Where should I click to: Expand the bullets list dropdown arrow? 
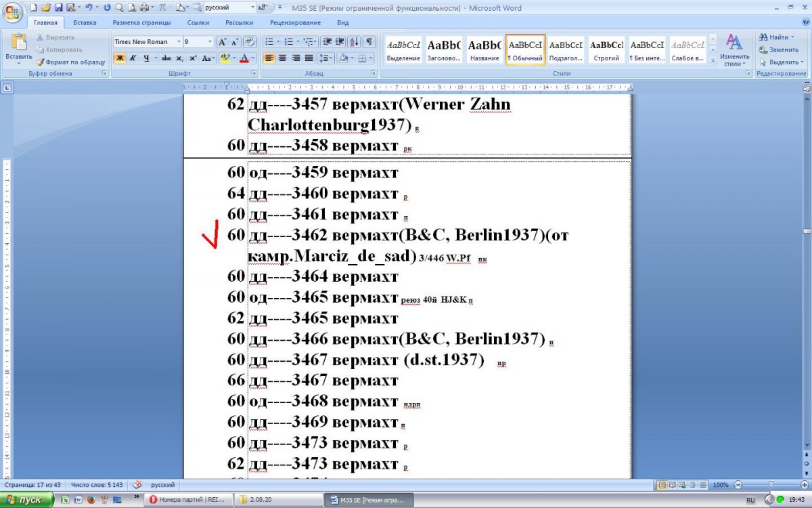pyautogui.click(x=278, y=41)
